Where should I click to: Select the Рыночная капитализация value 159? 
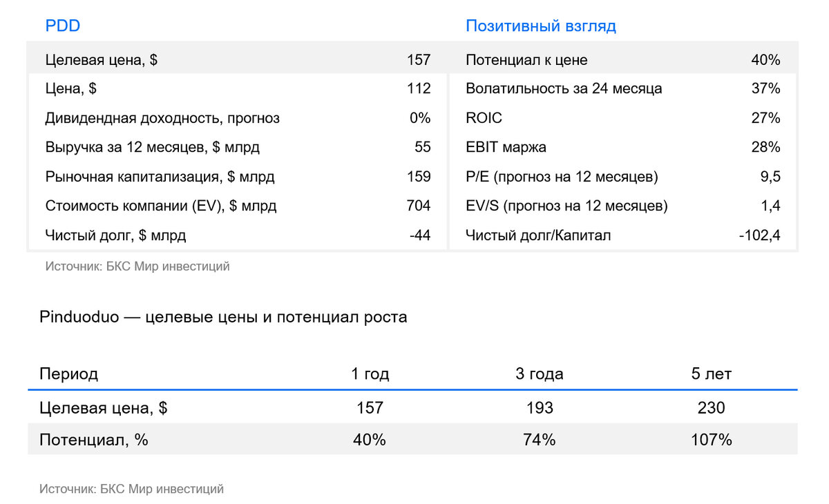(419, 177)
